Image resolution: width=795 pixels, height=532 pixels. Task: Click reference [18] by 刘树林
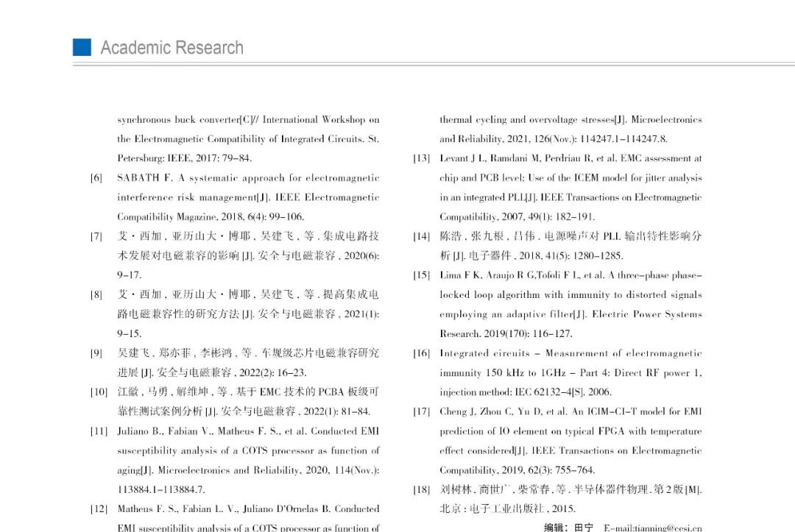(x=421, y=489)
